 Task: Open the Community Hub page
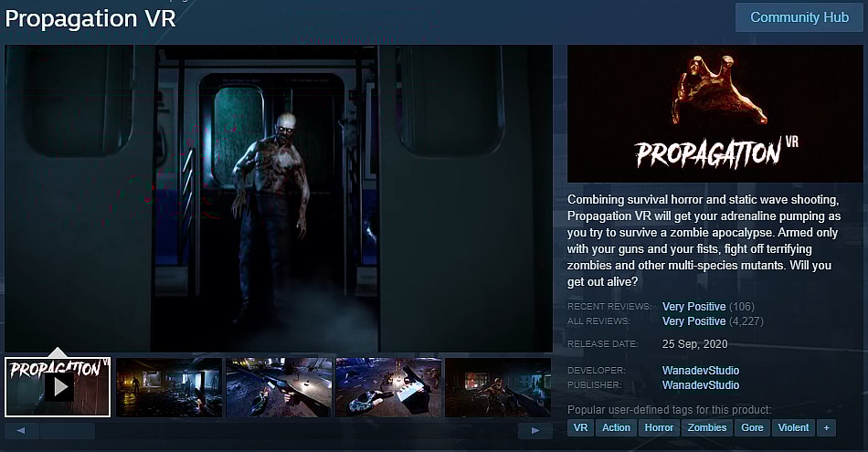tap(799, 17)
